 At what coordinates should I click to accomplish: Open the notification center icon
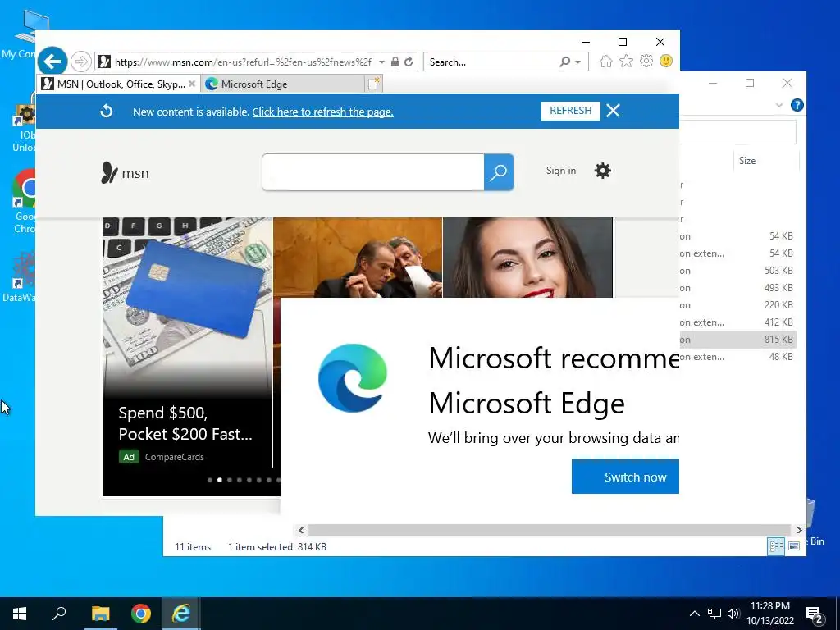814,614
